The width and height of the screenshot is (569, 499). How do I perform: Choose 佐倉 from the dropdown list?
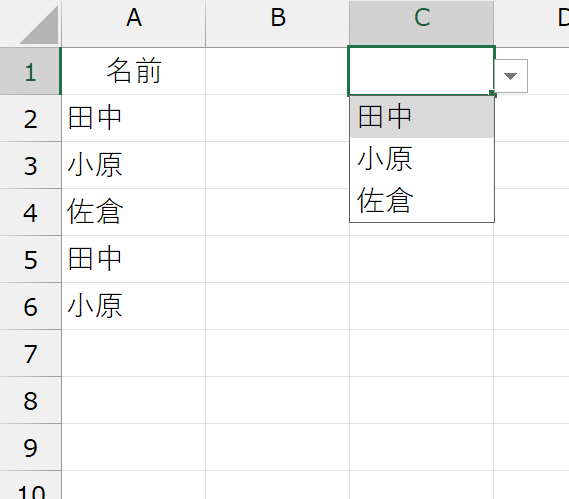coord(422,200)
